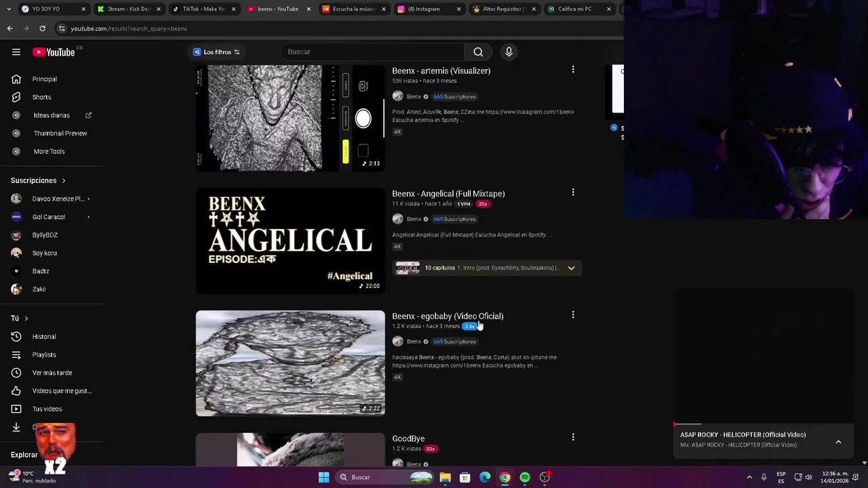The width and height of the screenshot is (868, 488).
Task: Open Badtz subscription channel
Action: (x=52, y=271)
